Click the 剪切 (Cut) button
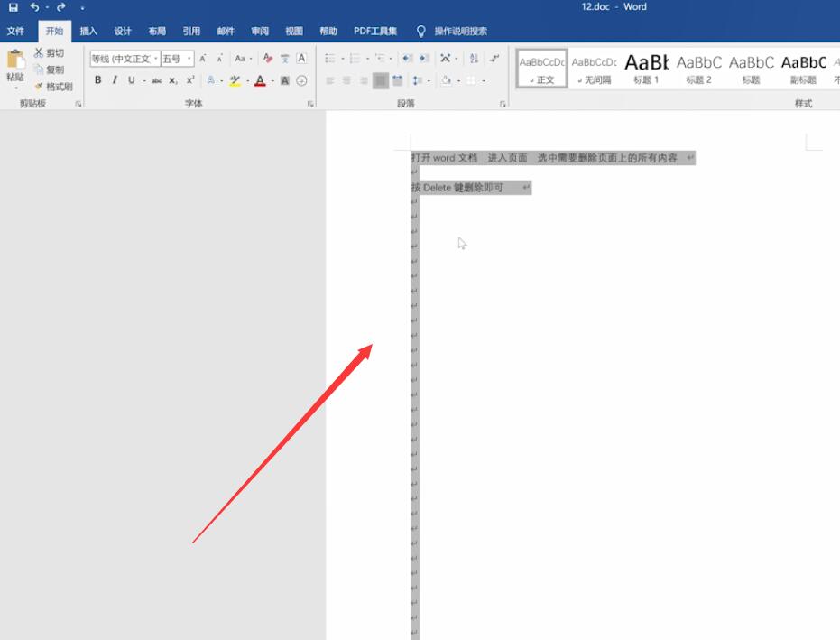The width and height of the screenshot is (840, 640). tap(50, 52)
